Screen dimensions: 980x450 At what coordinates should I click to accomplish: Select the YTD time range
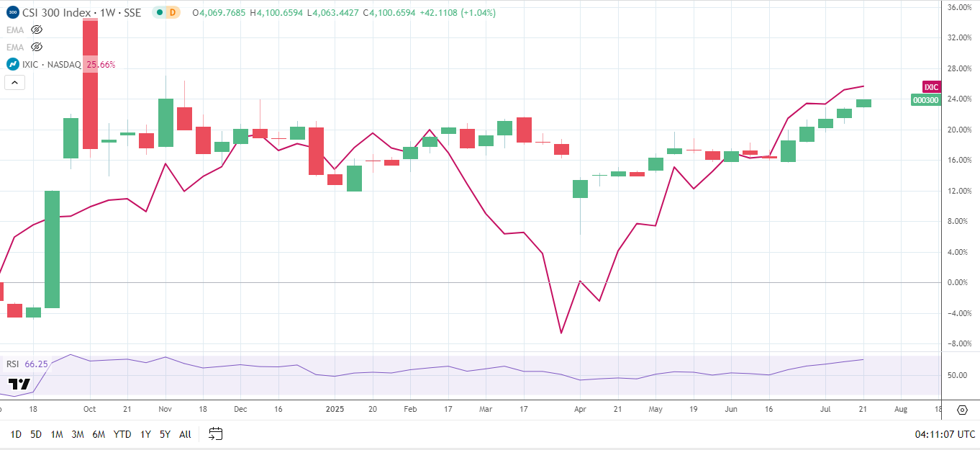click(x=122, y=434)
